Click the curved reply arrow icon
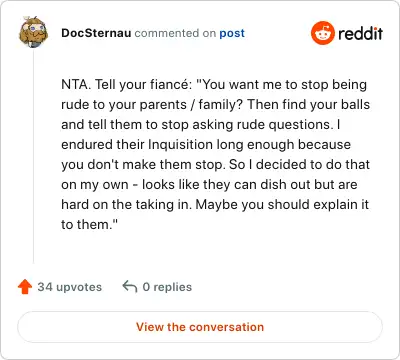 [130, 286]
